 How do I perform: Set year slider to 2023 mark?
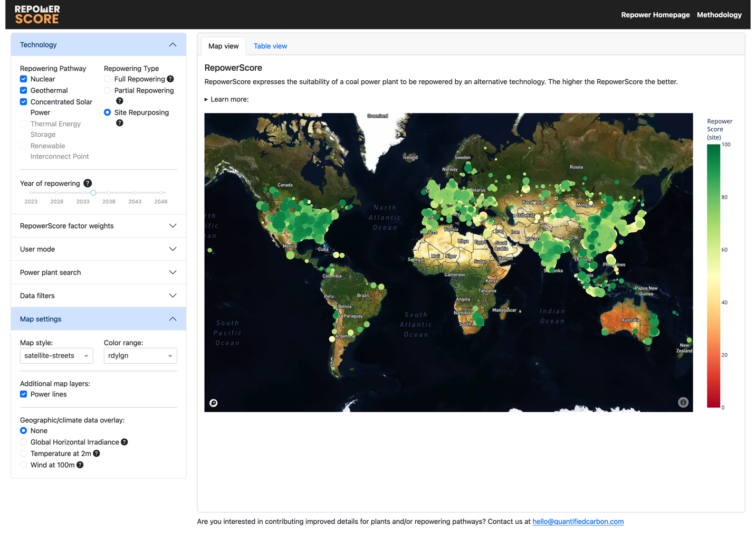pyautogui.click(x=31, y=193)
